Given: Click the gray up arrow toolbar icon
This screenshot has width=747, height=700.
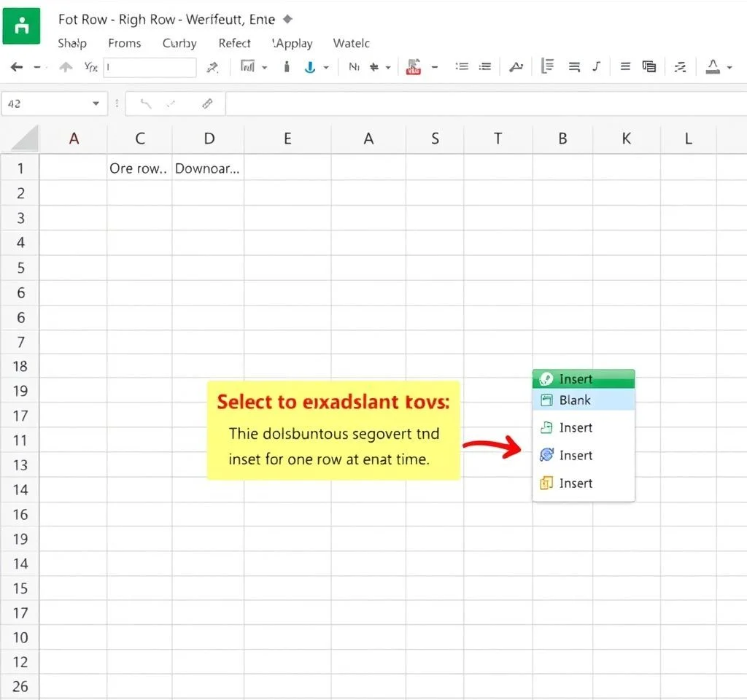Looking at the screenshot, I should (66, 67).
